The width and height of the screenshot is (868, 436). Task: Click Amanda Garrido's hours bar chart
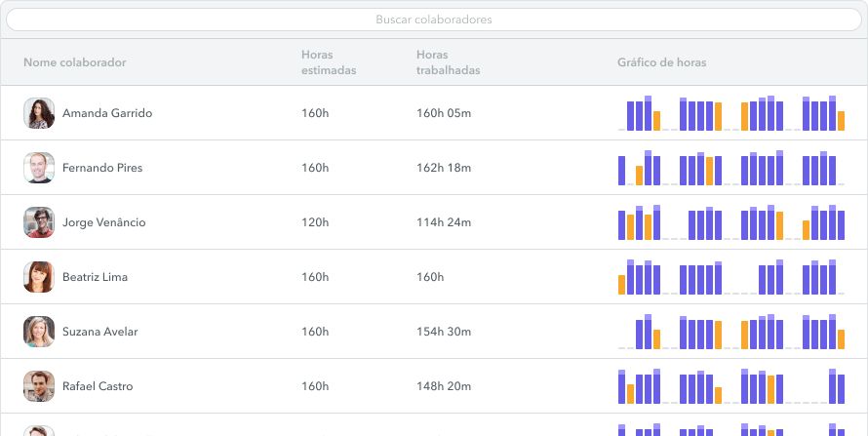coord(731,113)
